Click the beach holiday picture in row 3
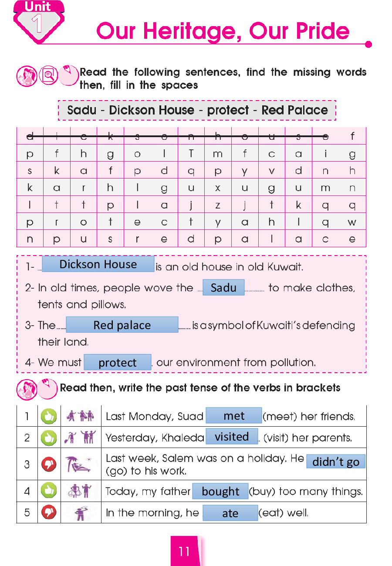This screenshot has width=392, height=566. coord(79,464)
